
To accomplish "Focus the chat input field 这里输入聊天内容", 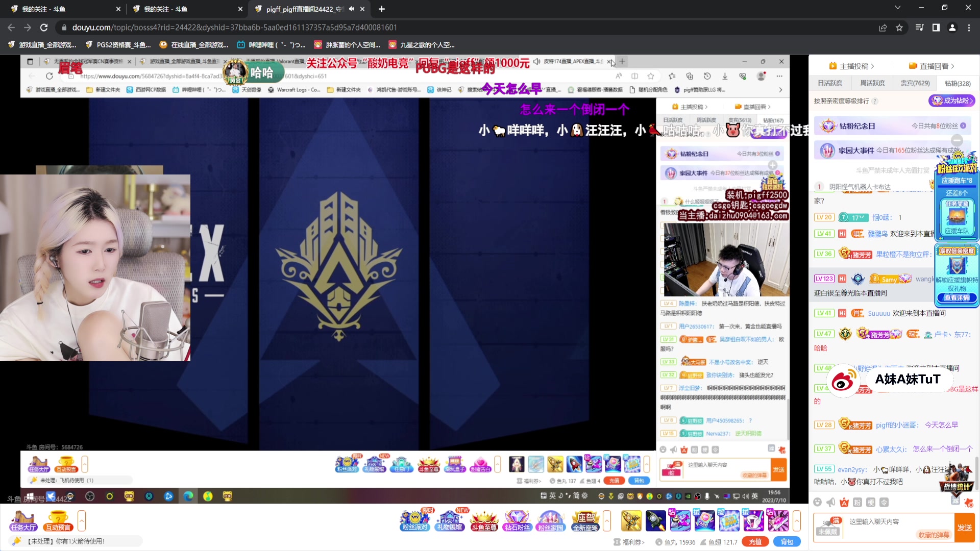I will (898, 528).
